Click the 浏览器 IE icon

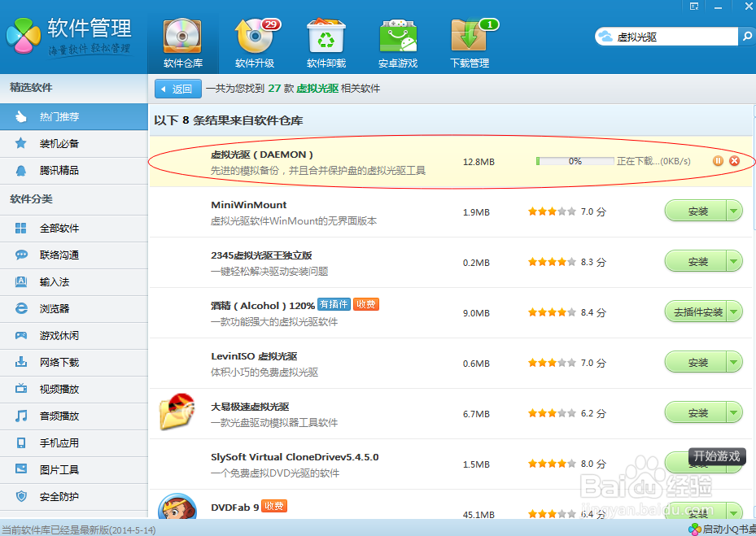[x=21, y=308]
